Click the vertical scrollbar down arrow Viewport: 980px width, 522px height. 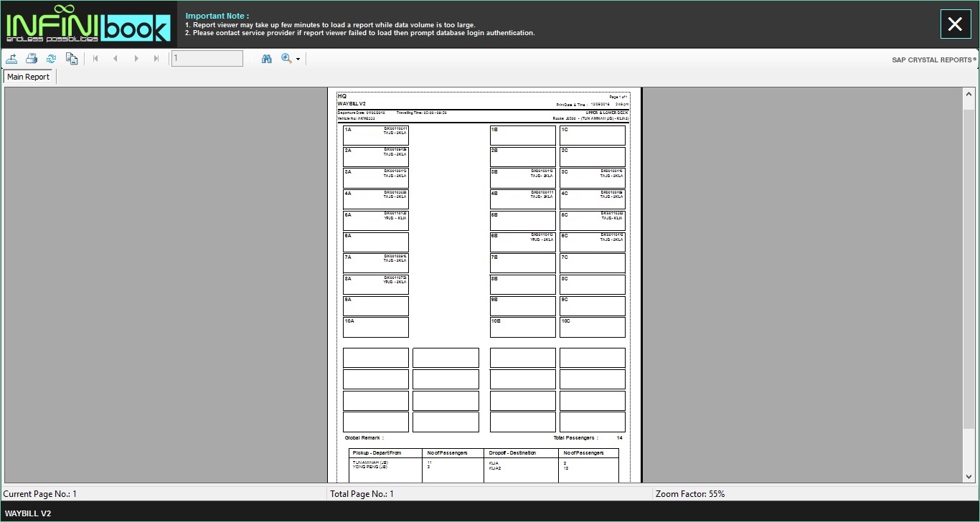tap(970, 477)
